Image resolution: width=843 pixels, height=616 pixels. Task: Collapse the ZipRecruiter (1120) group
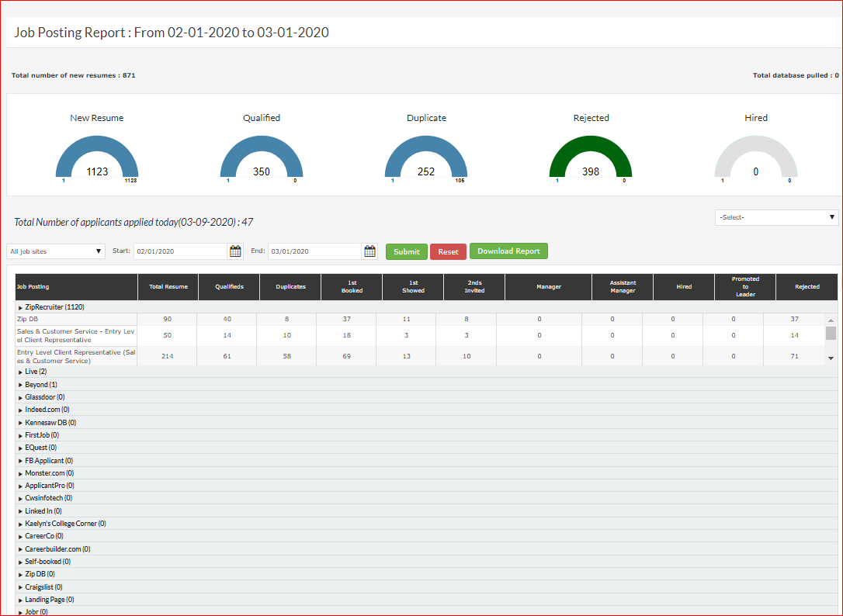coord(21,307)
